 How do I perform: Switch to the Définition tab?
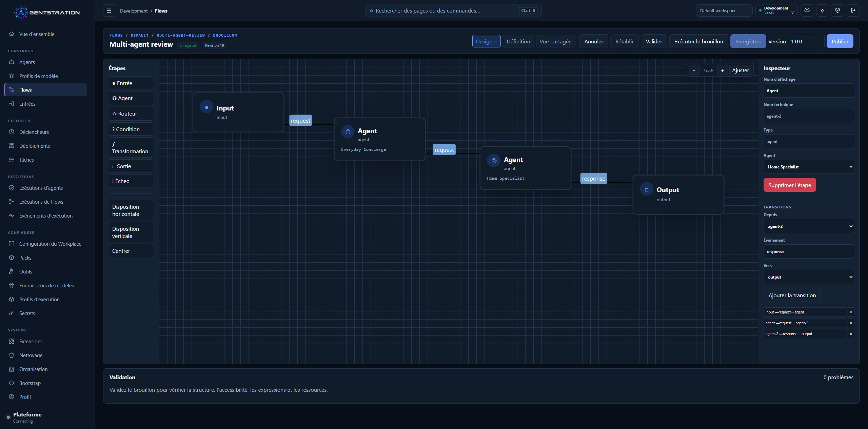click(518, 41)
